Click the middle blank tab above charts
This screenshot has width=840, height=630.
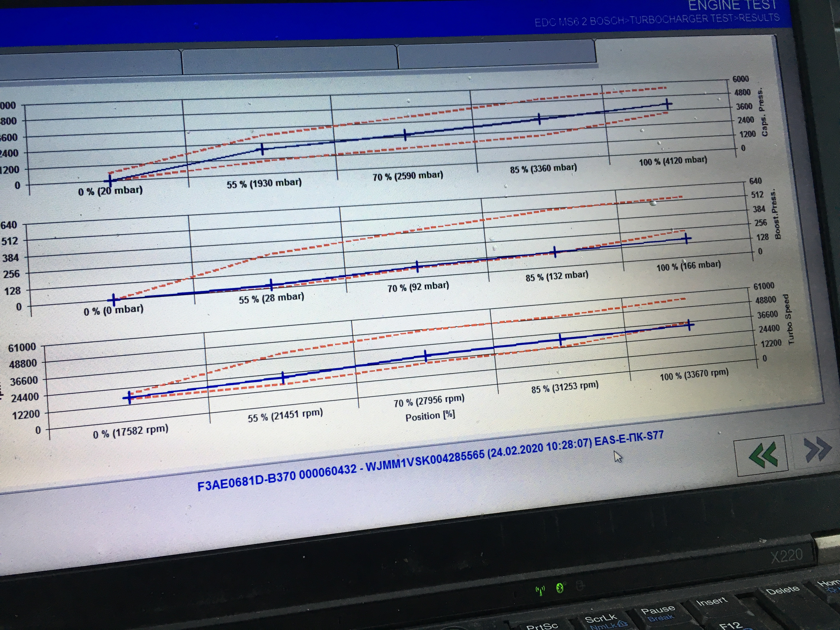(289, 60)
